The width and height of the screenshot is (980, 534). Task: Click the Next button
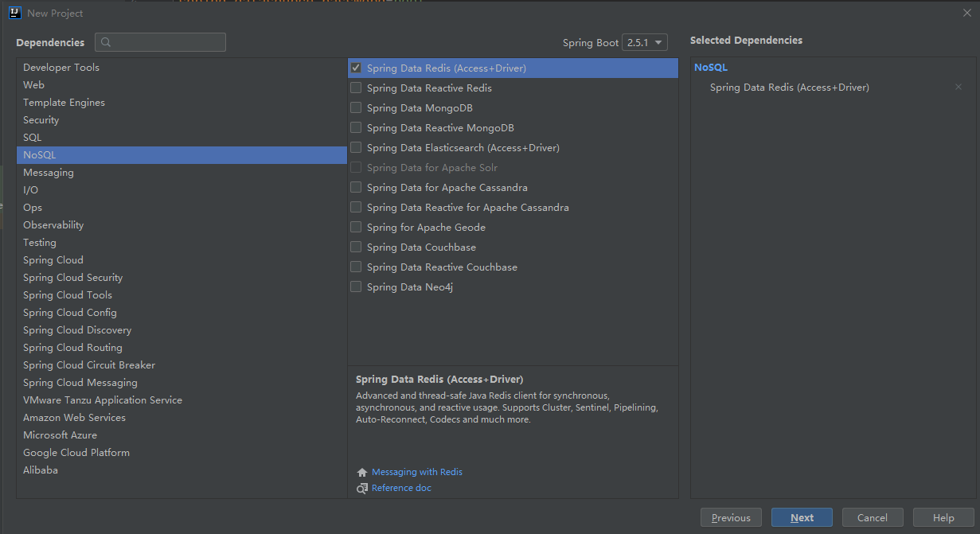(802, 518)
